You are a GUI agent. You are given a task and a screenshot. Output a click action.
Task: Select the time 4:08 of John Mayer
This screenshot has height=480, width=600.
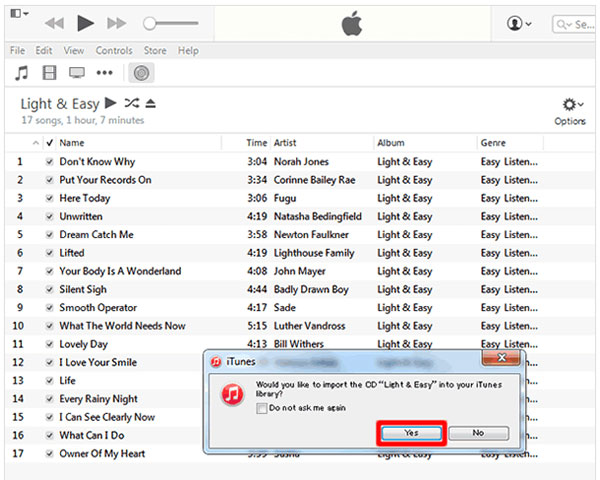tap(257, 271)
